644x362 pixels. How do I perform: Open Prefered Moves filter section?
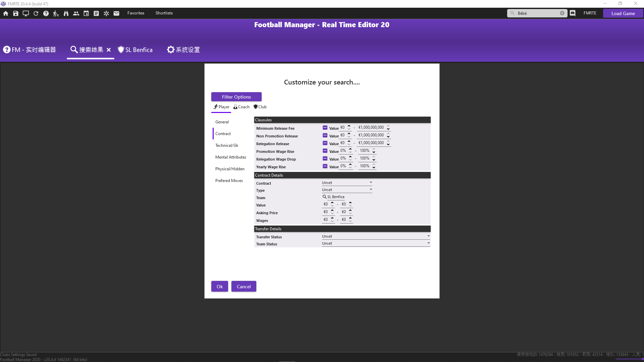(229, 181)
